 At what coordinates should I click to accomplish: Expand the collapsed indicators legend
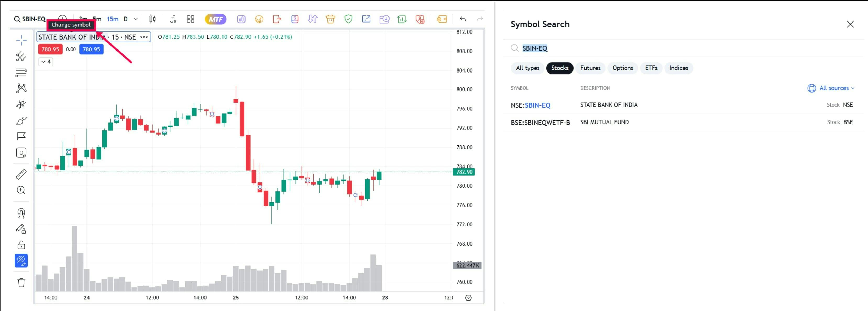46,62
